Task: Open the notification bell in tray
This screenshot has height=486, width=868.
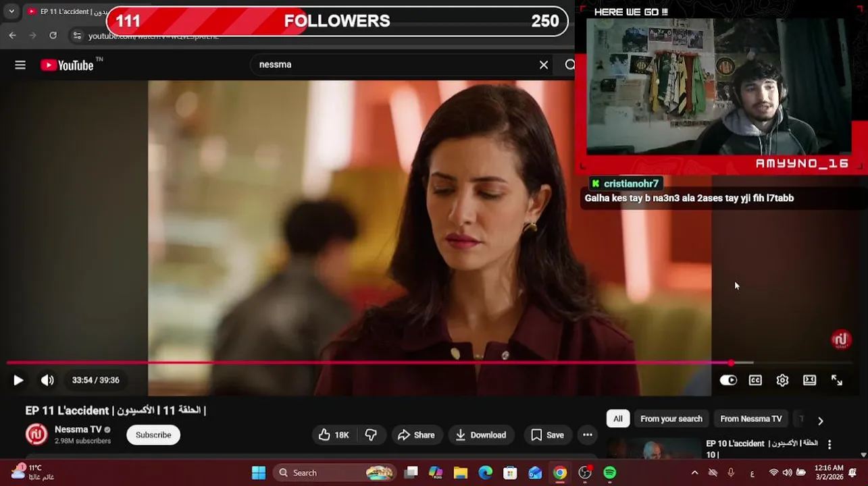Action: [x=853, y=473]
